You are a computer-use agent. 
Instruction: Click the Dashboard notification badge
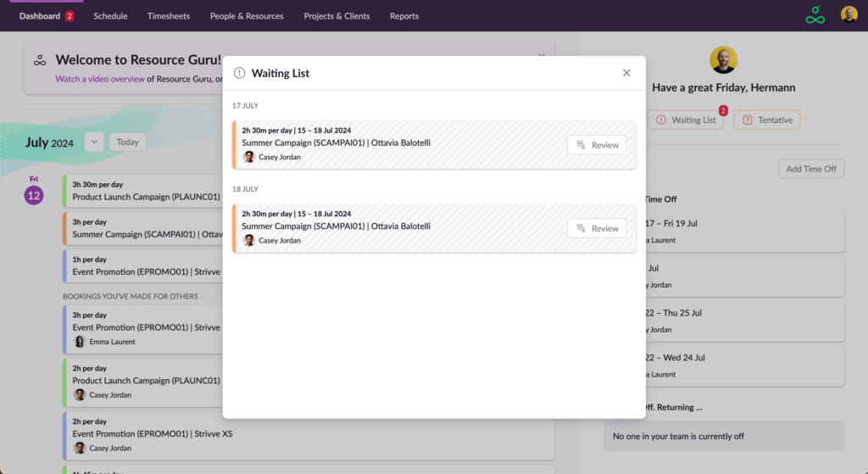click(x=70, y=16)
